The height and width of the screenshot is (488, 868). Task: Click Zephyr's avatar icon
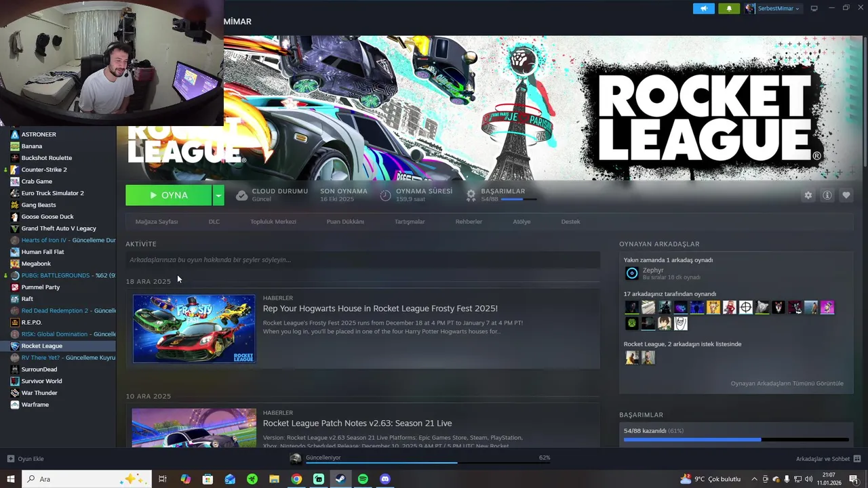(631, 273)
